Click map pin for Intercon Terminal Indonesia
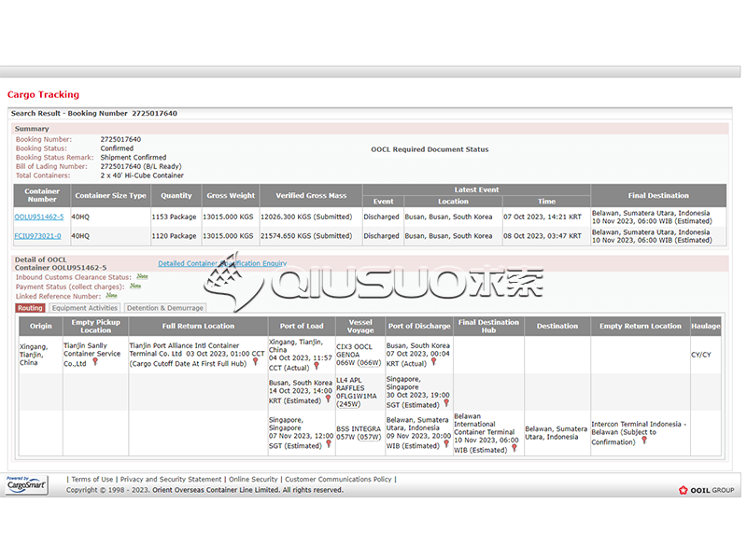This screenshot has height=560, width=747. click(x=644, y=441)
